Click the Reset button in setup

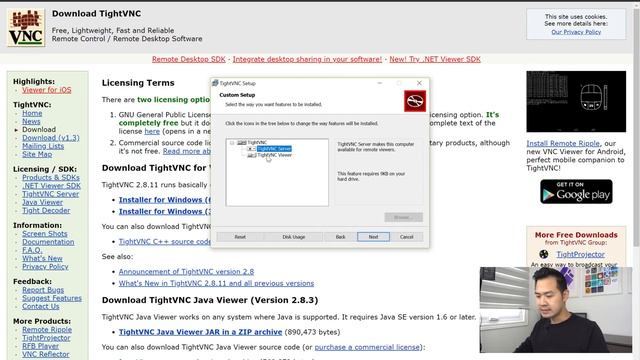coord(240,237)
